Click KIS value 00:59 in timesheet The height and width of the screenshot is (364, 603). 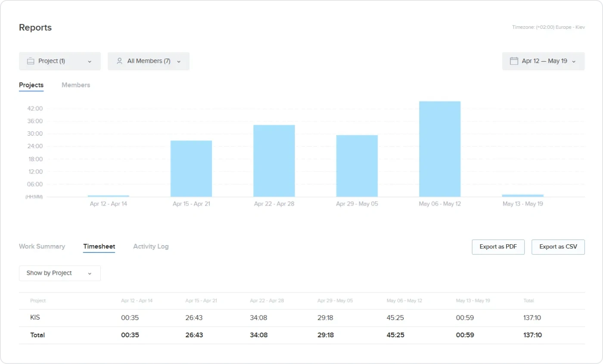click(465, 318)
